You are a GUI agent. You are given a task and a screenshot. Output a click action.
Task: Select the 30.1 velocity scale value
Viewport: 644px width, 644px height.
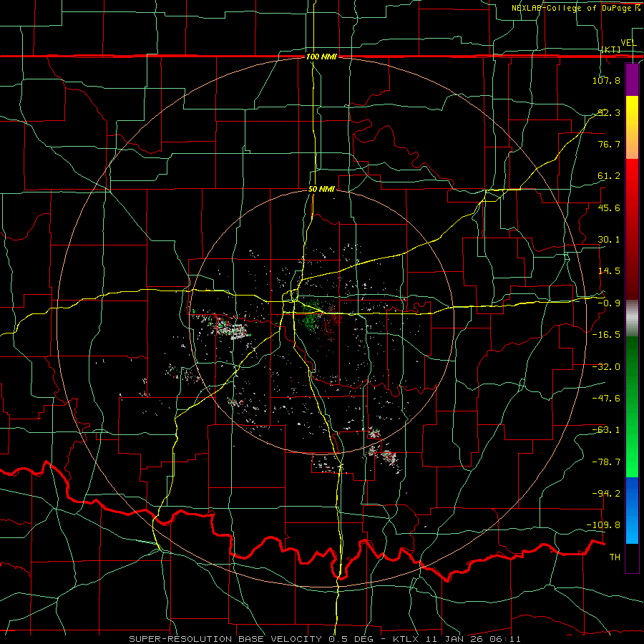608,240
